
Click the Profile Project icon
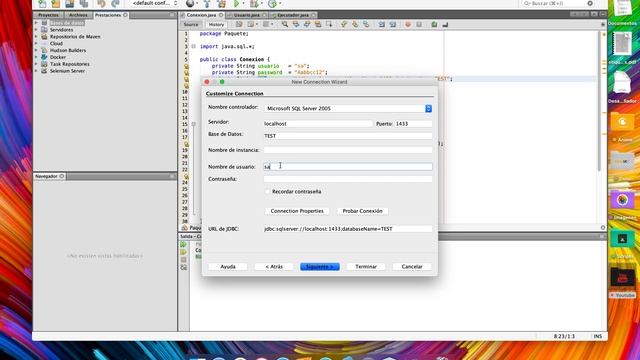click(x=272, y=4)
